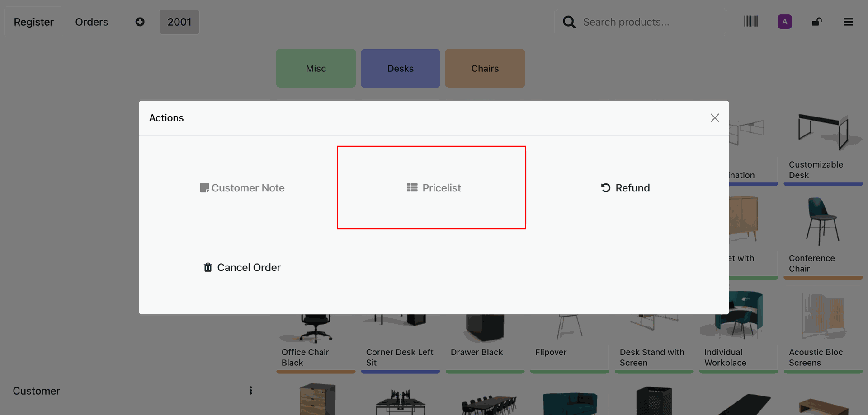This screenshot has width=868, height=415.
Task: Open the hamburger menu
Action: pos(848,22)
